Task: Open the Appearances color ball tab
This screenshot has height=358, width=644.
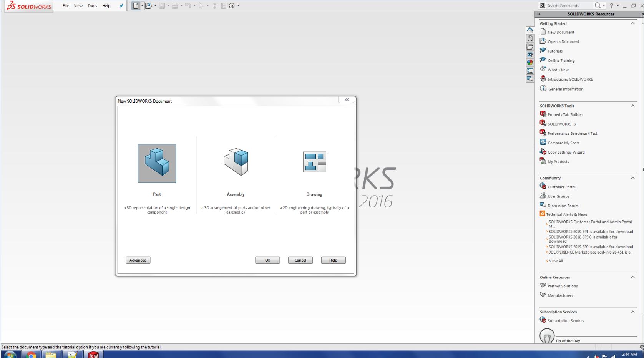Action: click(x=530, y=63)
